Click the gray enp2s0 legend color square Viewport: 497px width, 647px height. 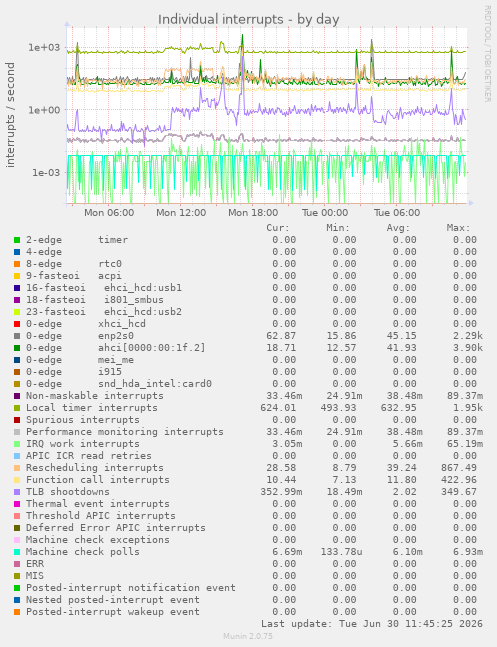(17, 336)
